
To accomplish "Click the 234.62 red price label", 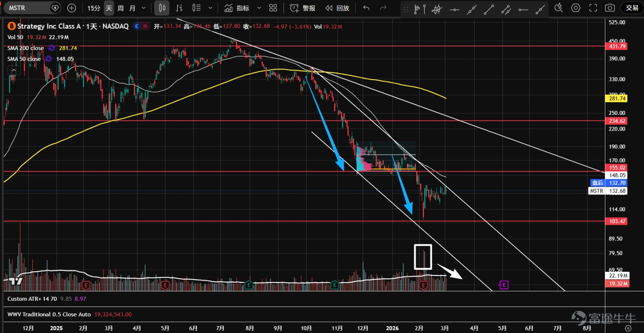I will pyautogui.click(x=617, y=121).
